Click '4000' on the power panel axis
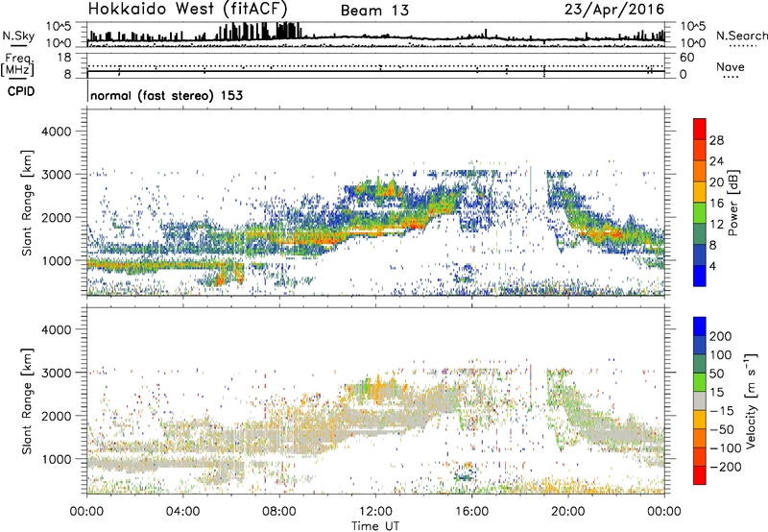 [57, 132]
